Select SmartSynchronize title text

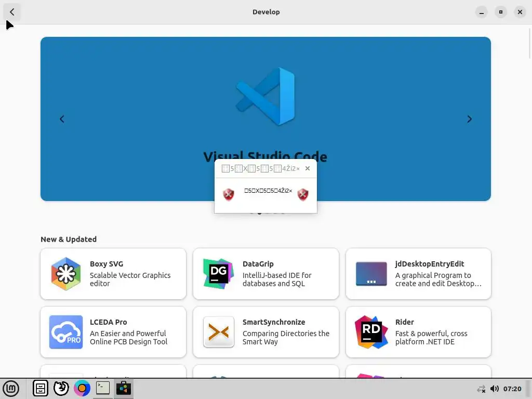[274, 322]
